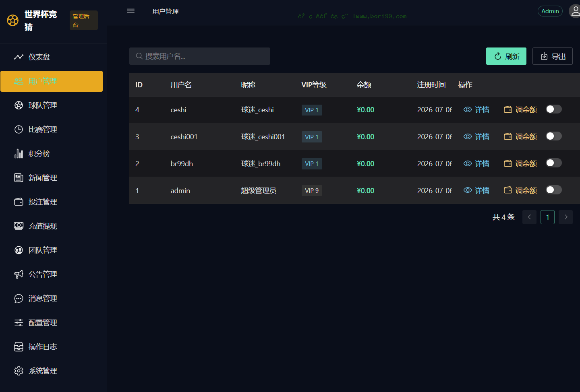Open the 积分榜 sidebar item
Image resolution: width=580 pixels, height=392 pixels.
coord(52,154)
